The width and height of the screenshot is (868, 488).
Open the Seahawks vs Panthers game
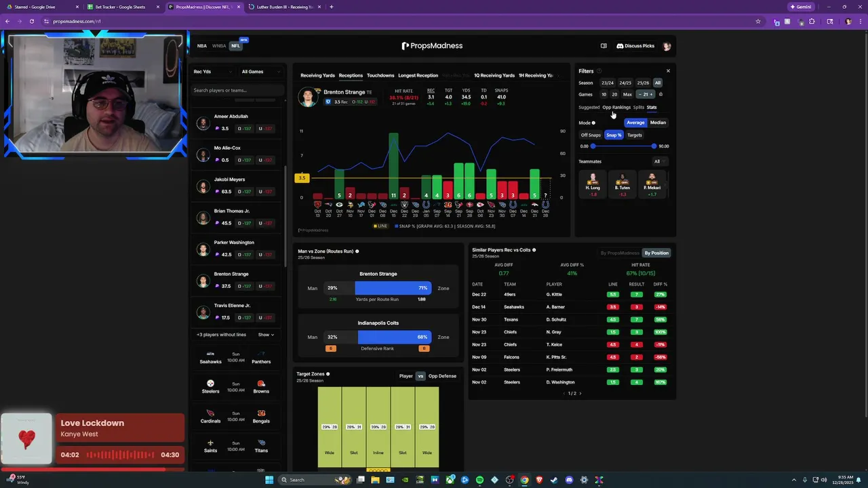pos(235,358)
